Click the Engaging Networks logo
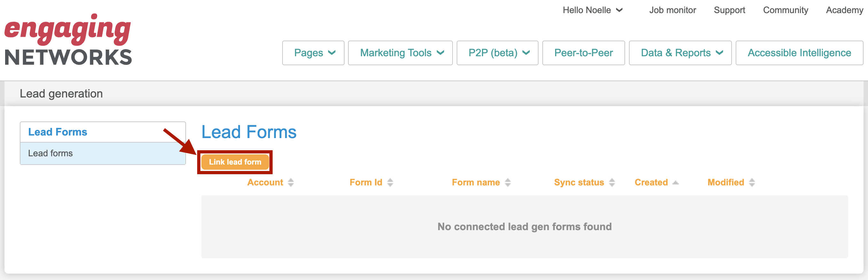This screenshot has width=868, height=280. (x=68, y=40)
